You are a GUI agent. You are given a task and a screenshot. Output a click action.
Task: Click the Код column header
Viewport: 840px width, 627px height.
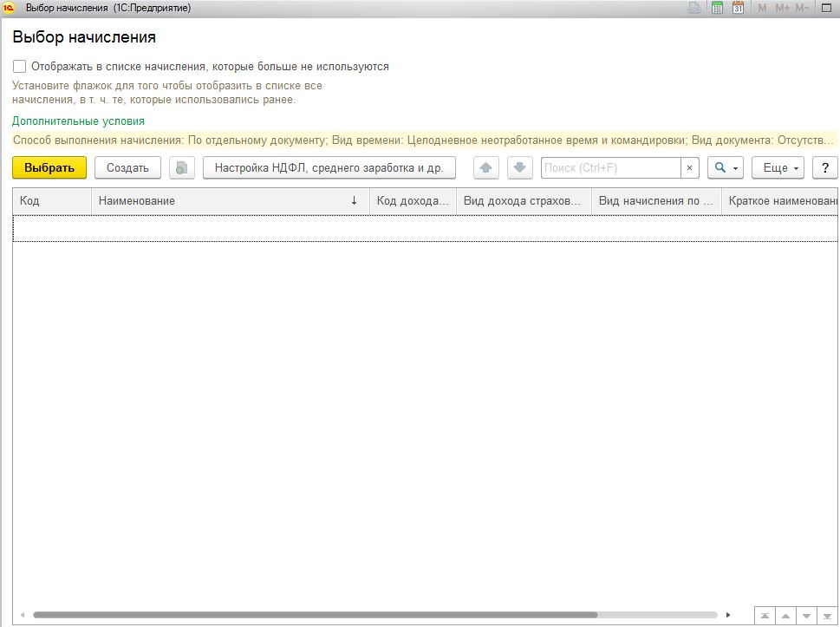tap(52, 201)
